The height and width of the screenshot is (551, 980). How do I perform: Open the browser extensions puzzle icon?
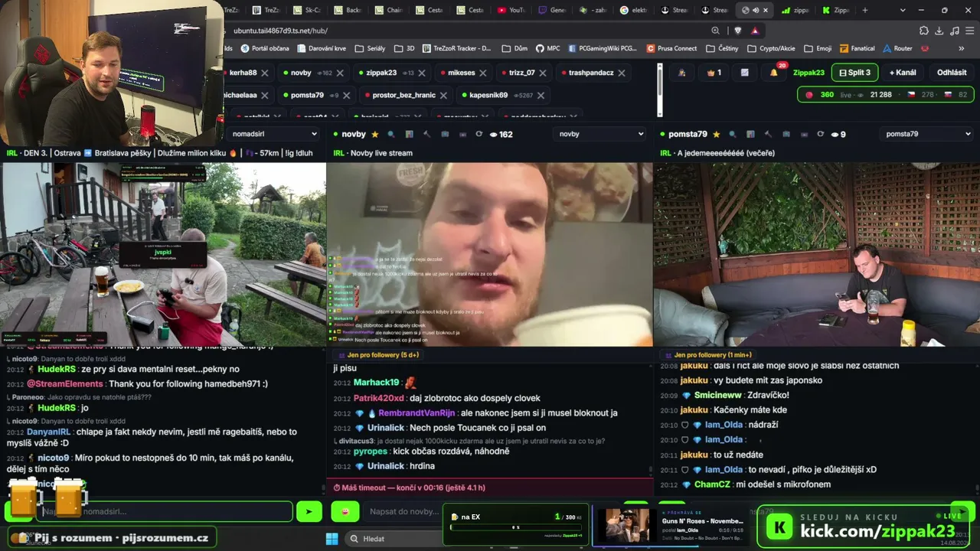(x=923, y=31)
